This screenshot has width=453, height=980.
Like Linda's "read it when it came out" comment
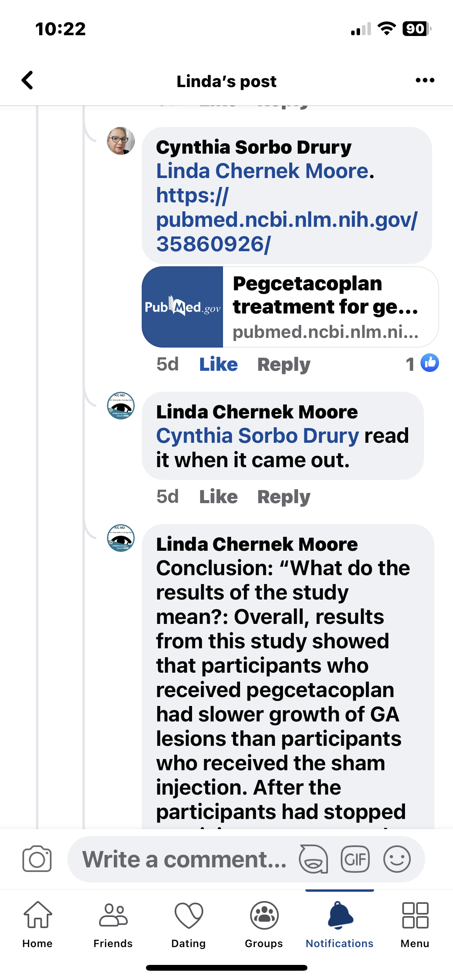218,497
